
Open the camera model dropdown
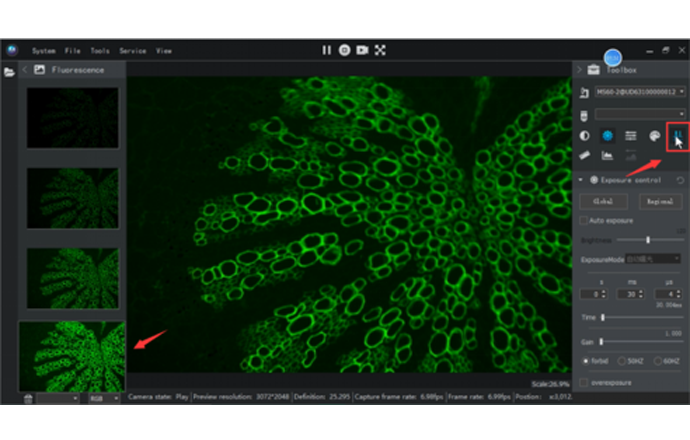point(640,92)
